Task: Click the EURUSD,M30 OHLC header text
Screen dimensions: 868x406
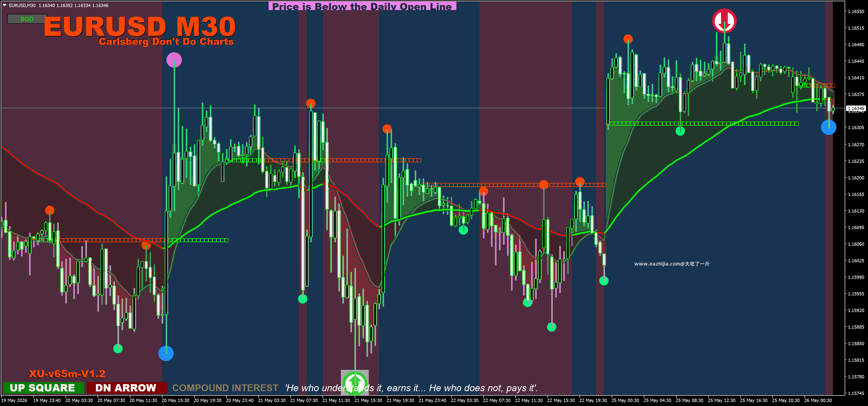Action: (x=59, y=5)
